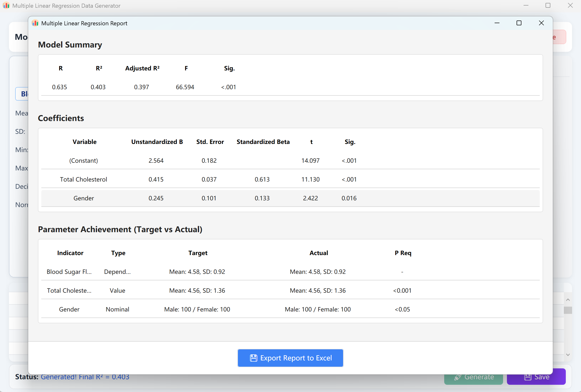
Task: Click the Actual column header
Action: (x=319, y=253)
